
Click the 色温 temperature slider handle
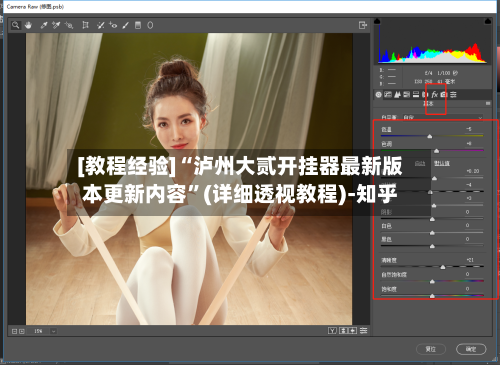coord(430,136)
